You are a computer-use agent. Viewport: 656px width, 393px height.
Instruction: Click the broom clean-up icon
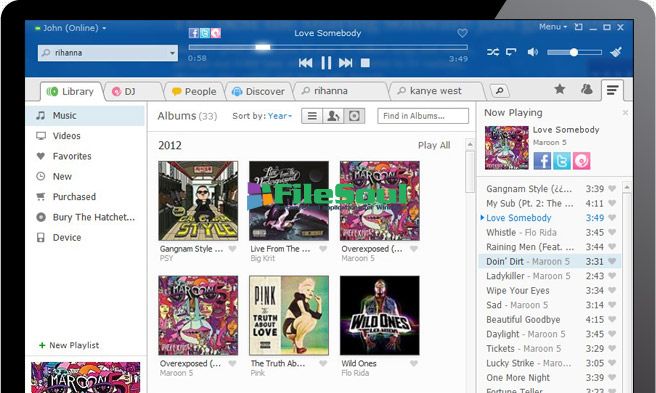click(x=616, y=52)
